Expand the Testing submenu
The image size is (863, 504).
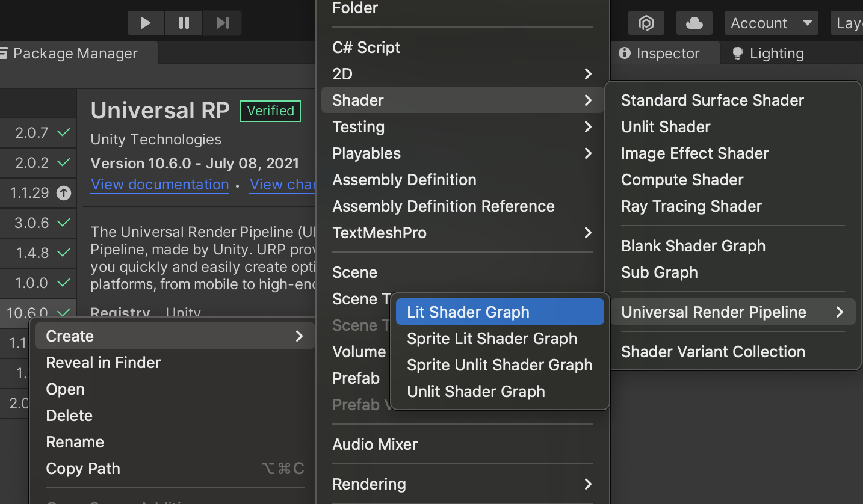pos(462,127)
